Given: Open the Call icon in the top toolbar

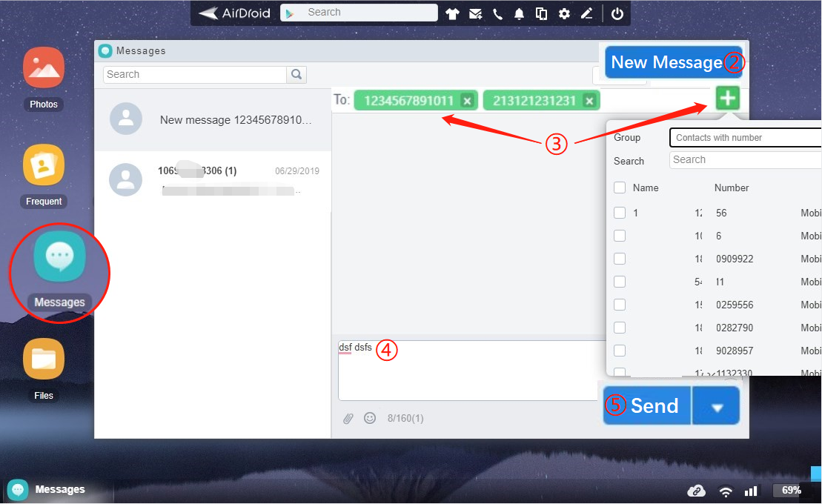Looking at the screenshot, I should point(497,13).
